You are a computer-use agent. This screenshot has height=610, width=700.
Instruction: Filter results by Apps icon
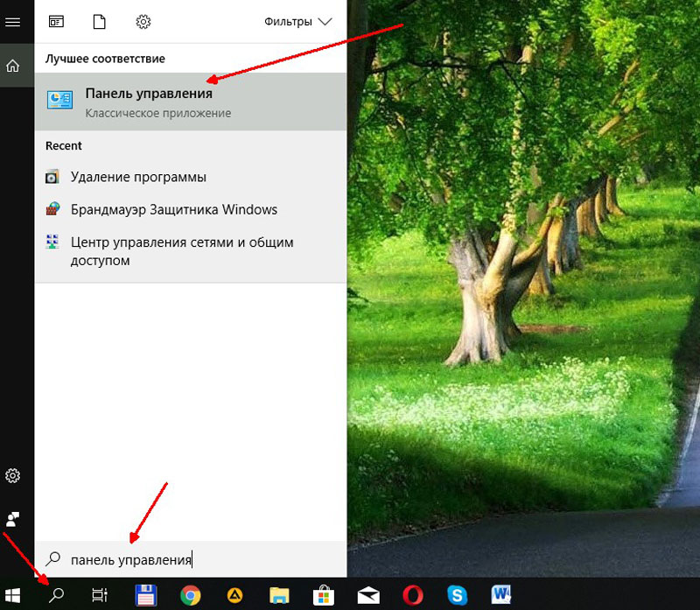(x=56, y=21)
